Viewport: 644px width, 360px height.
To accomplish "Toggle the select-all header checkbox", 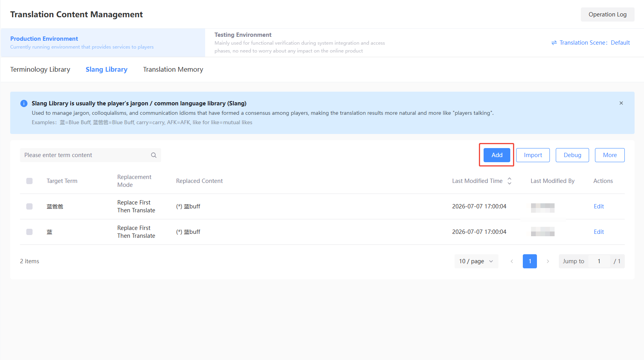I will tap(29, 181).
